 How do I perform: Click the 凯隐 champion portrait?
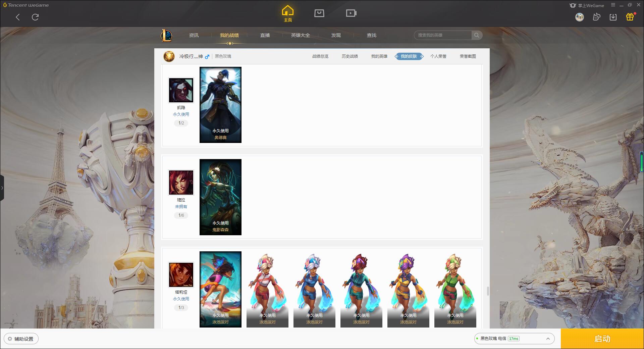[181, 90]
